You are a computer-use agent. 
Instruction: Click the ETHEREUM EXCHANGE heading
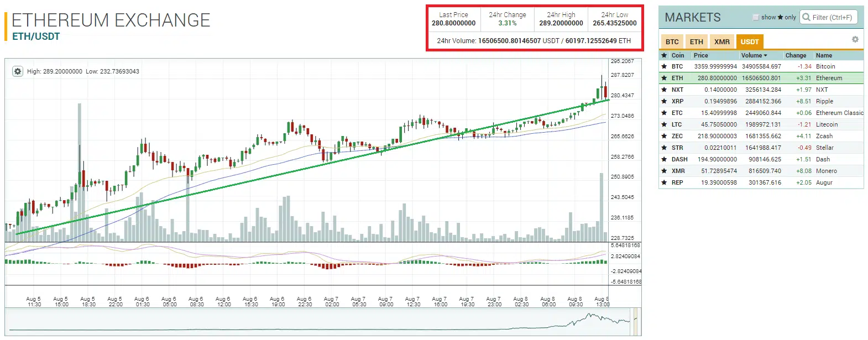[111, 20]
